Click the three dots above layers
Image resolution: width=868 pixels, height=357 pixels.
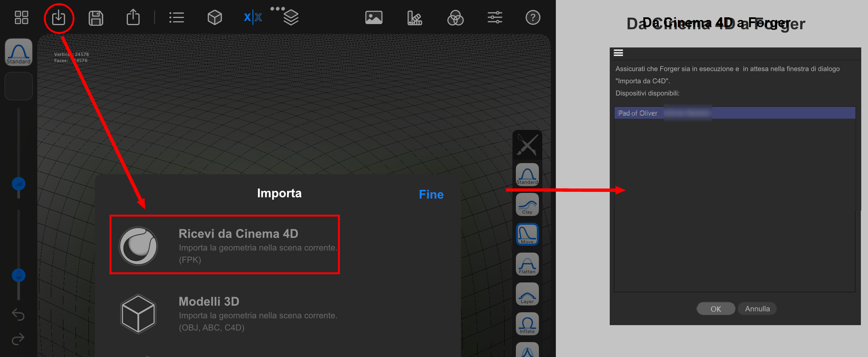[x=278, y=8]
